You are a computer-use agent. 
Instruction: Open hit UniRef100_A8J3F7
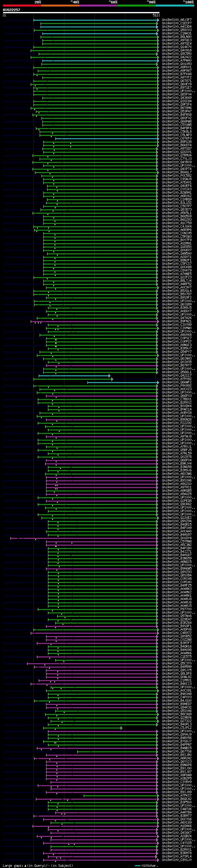(177, 20)
